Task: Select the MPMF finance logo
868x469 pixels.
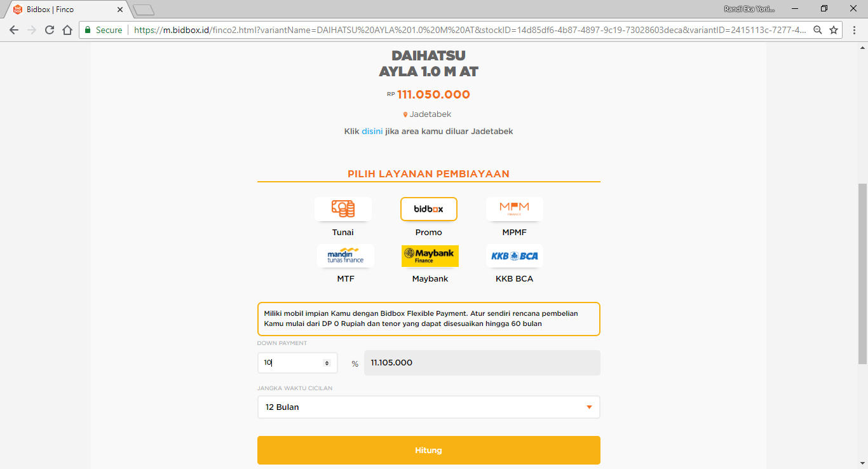Action: coord(515,208)
